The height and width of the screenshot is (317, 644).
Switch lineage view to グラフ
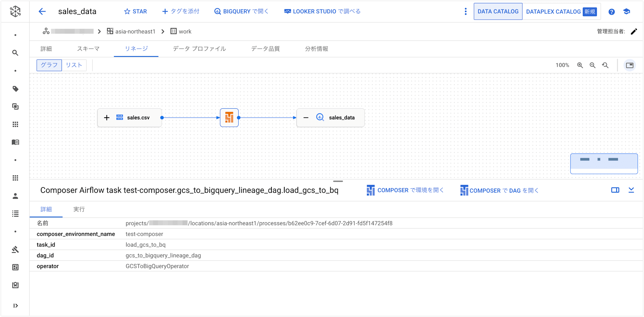(49, 65)
